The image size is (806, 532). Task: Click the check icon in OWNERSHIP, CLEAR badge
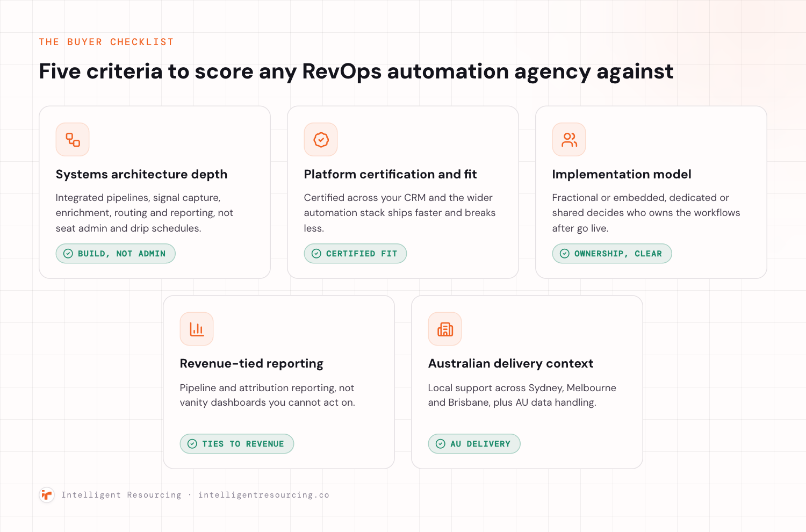(565, 254)
